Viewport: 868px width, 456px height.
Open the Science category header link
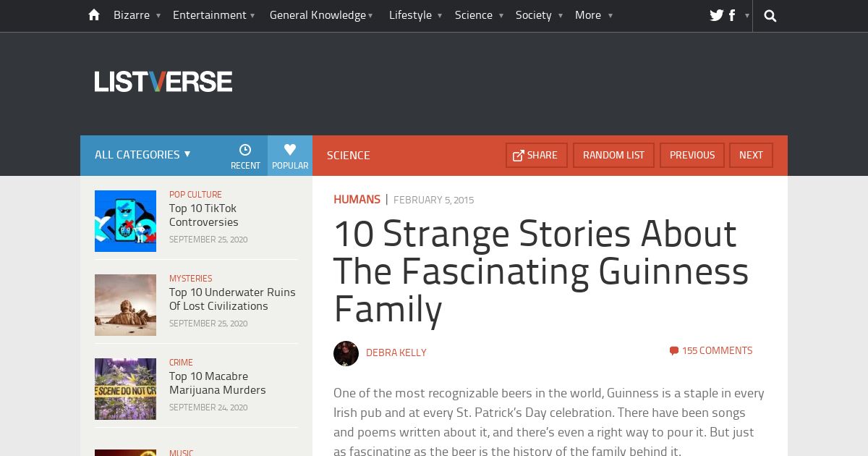[348, 156]
